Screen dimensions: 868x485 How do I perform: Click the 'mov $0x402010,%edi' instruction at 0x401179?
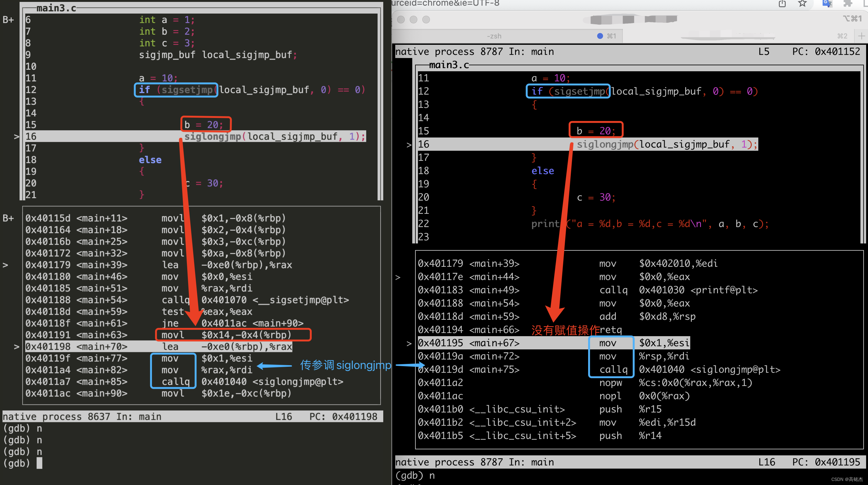pos(658,264)
